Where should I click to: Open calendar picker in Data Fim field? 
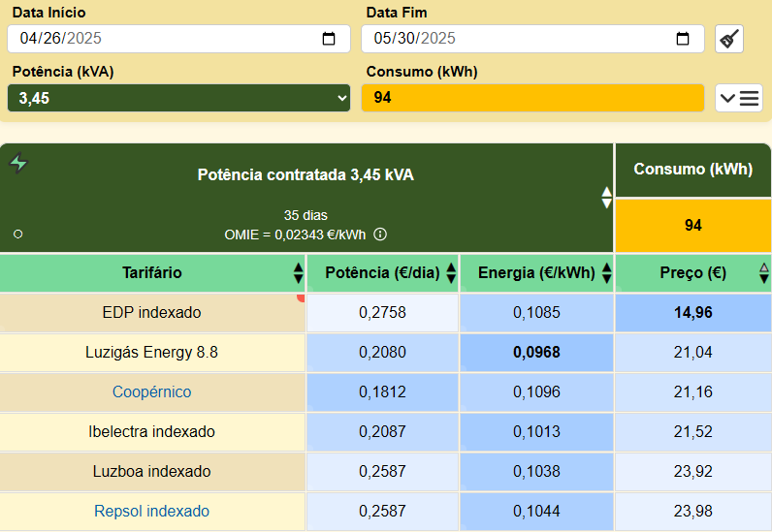[x=683, y=39]
